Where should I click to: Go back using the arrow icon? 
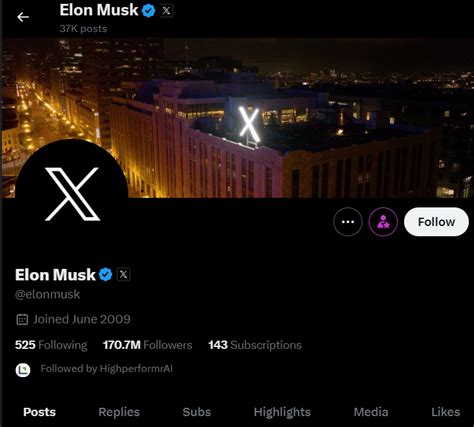coord(23,17)
